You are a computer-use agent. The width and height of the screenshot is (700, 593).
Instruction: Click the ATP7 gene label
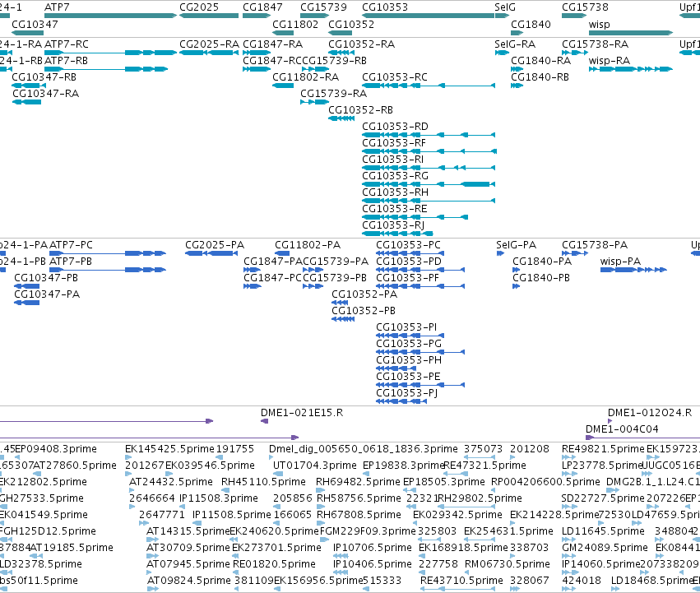pyautogui.click(x=57, y=7)
